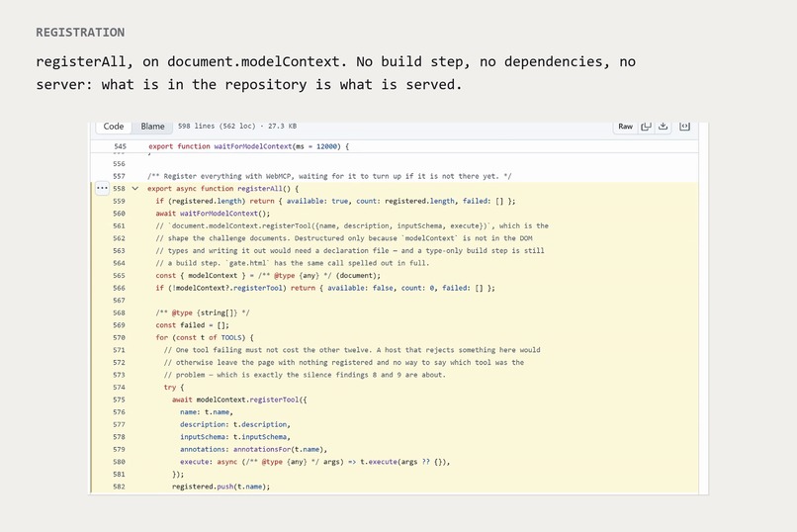
Task: Click the 'Register everything with WebMCP' comment
Action: [x=329, y=176]
